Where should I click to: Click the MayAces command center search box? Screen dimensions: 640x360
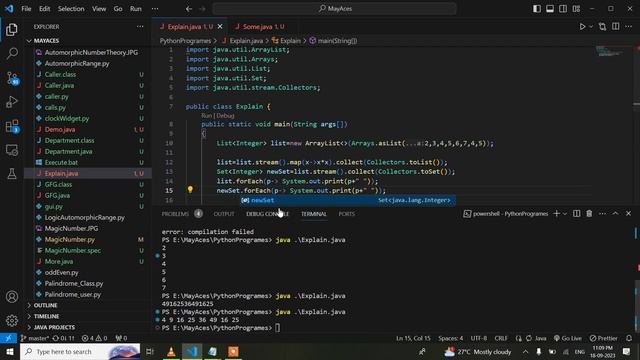click(x=334, y=9)
